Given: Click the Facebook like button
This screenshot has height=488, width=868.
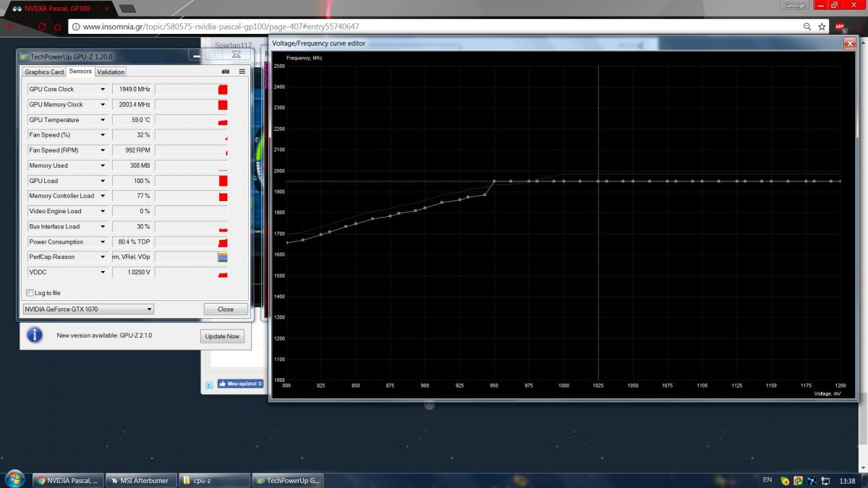Looking at the screenshot, I should click(x=240, y=384).
